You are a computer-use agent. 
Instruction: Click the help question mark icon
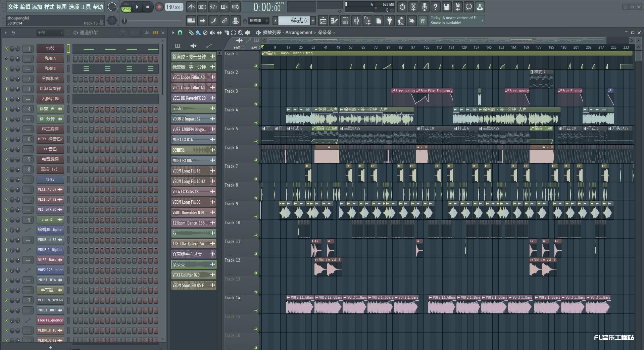pyautogui.click(x=436, y=7)
